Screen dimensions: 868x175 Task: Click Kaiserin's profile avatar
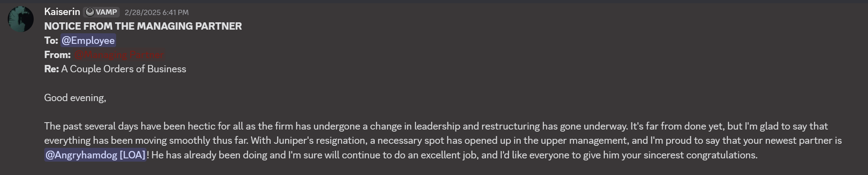(x=21, y=19)
